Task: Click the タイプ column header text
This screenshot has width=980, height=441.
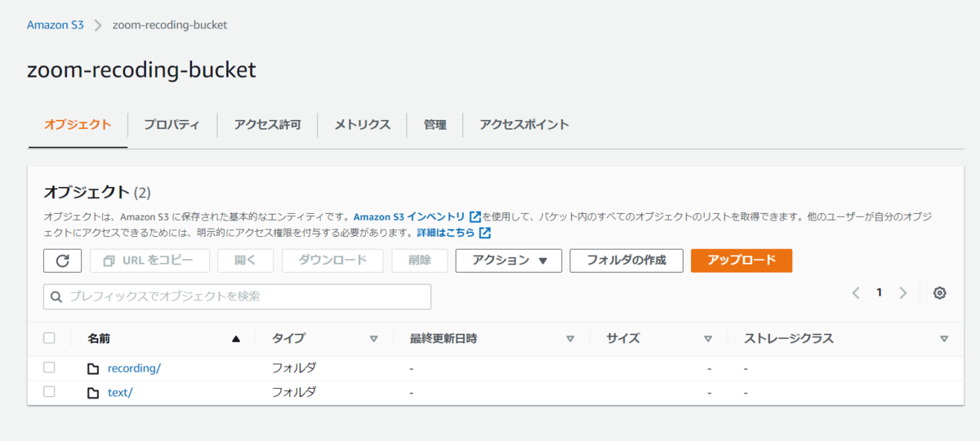Action: pyautogui.click(x=289, y=338)
